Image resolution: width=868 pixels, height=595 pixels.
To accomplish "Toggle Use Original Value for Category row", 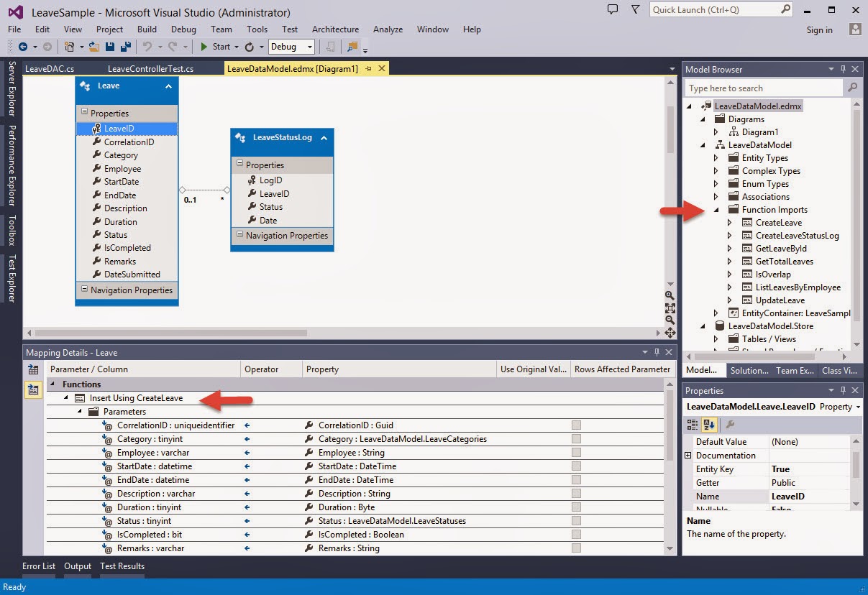I will [576, 439].
